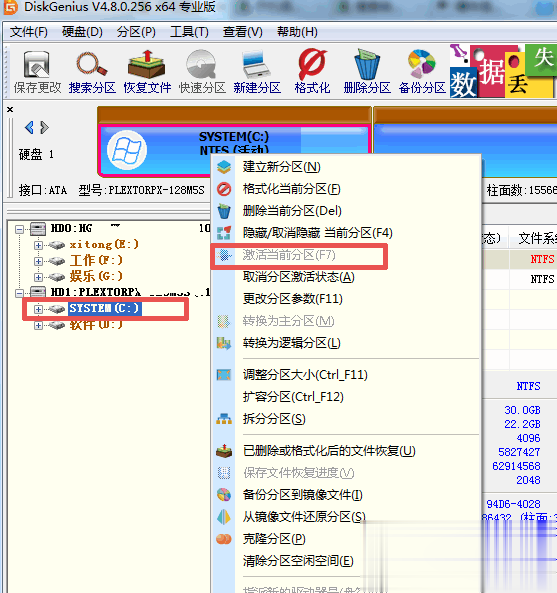The width and height of the screenshot is (557, 593).
Task: Open the 帮助(H) menu
Action: click(x=297, y=32)
